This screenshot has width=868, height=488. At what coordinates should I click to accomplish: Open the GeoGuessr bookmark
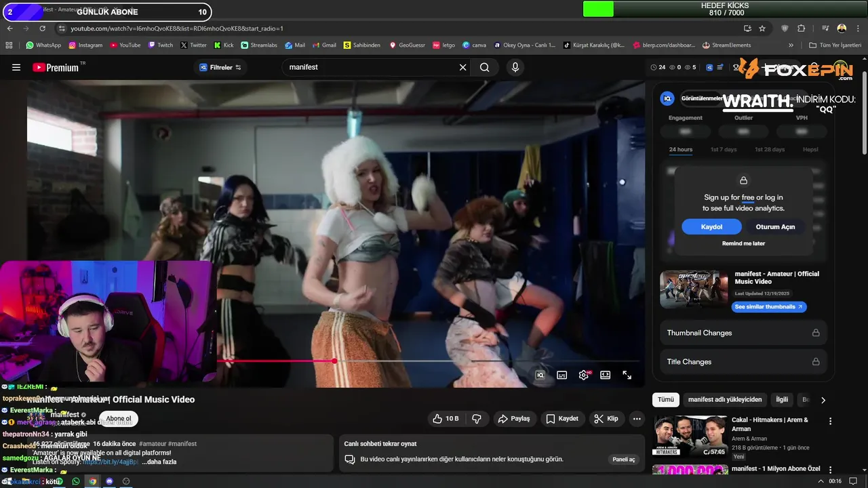[407, 45]
